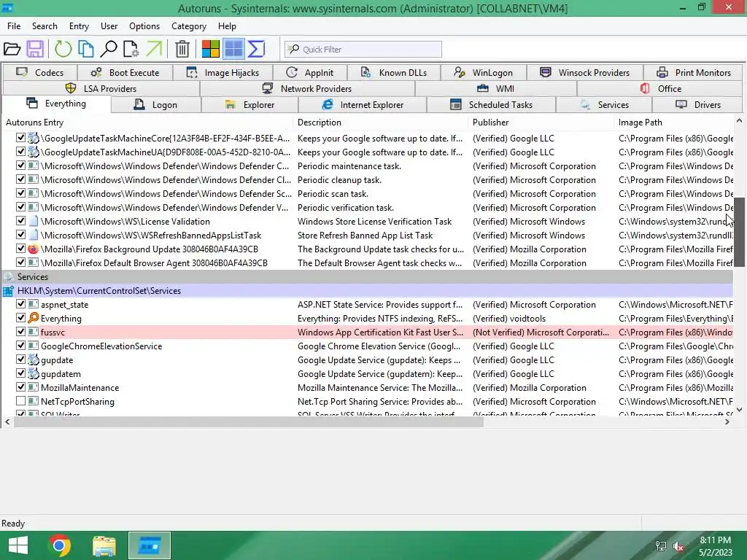Screen dimensions: 747x560
Task: Click the Find magnifier toolbar icon
Action: (109, 49)
